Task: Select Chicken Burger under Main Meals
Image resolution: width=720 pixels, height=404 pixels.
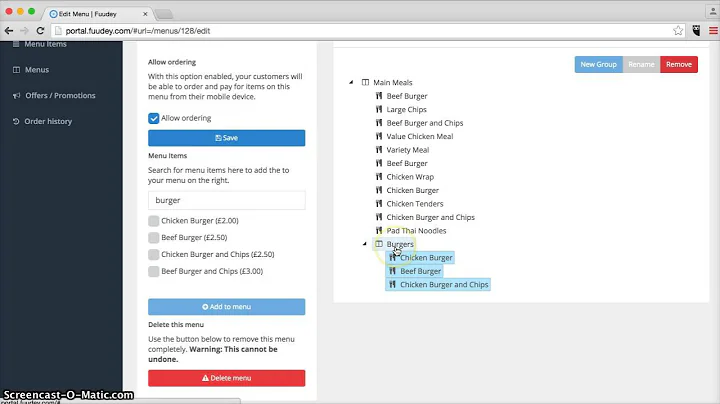Action: 412,190
